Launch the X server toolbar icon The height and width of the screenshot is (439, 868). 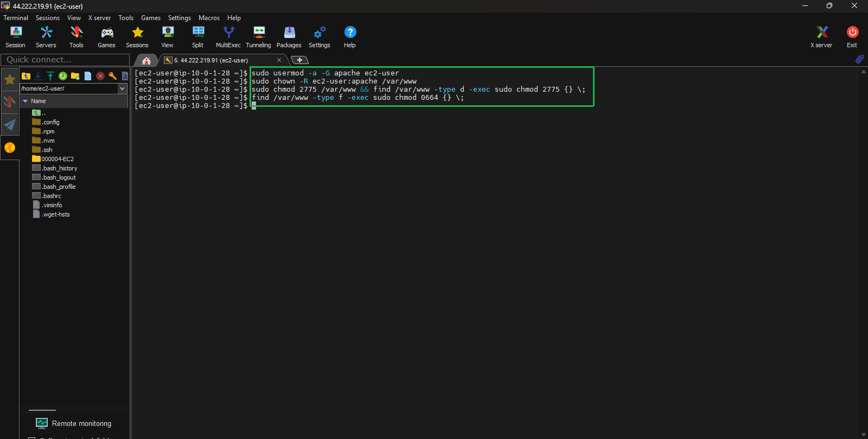(822, 37)
